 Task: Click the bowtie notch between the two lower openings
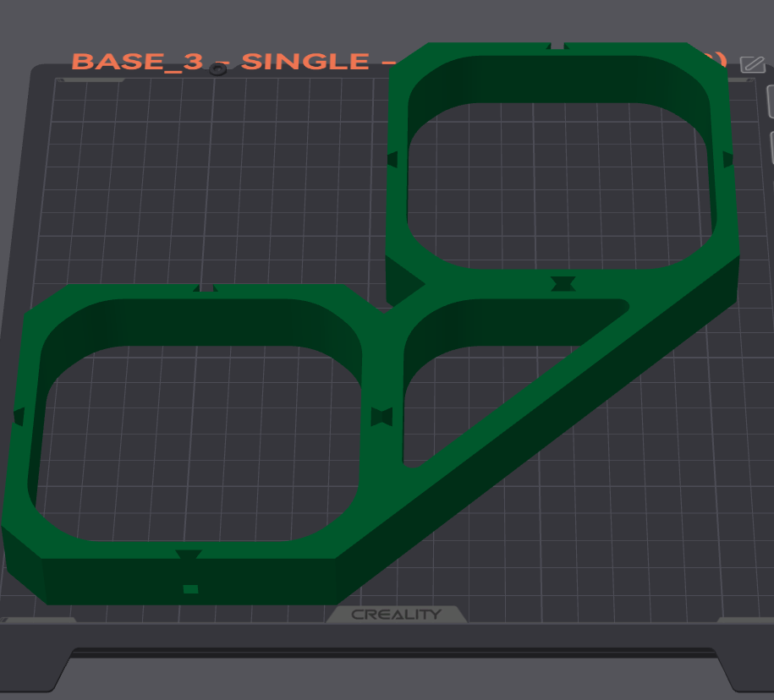point(382,417)
